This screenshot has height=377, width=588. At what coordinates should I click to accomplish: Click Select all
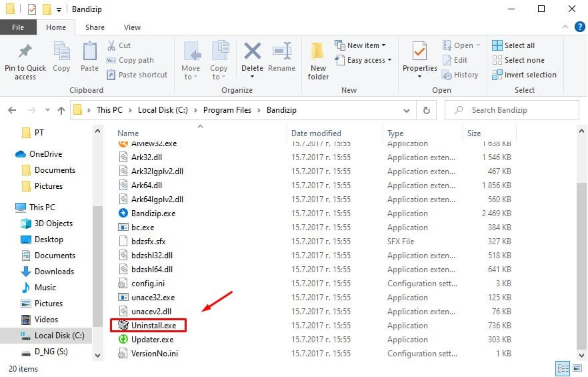[x=513, y=45]
